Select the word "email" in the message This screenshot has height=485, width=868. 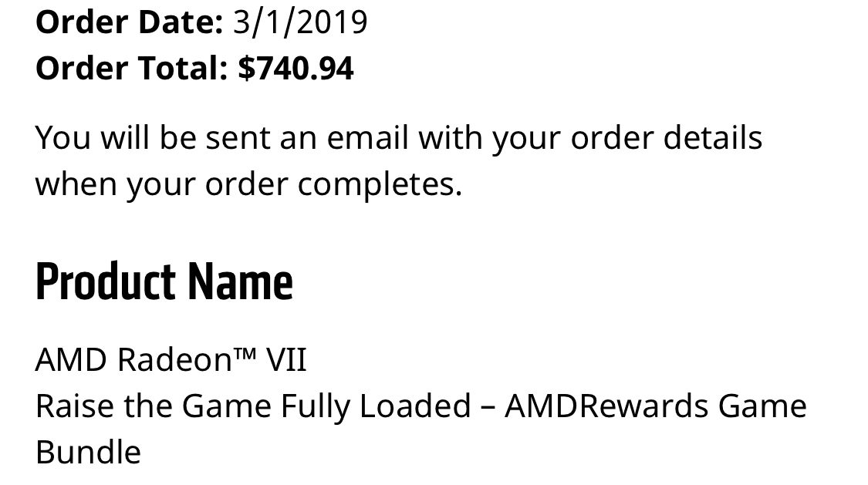367,137
